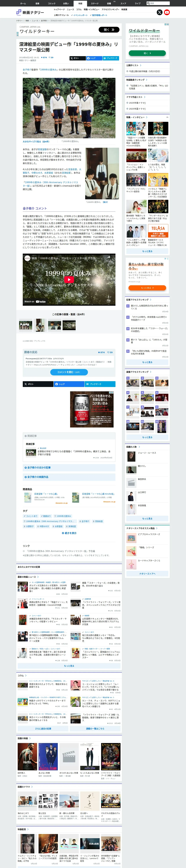
Task: Open the second gallery thumbnail image
Action: (x=40, y=325)
